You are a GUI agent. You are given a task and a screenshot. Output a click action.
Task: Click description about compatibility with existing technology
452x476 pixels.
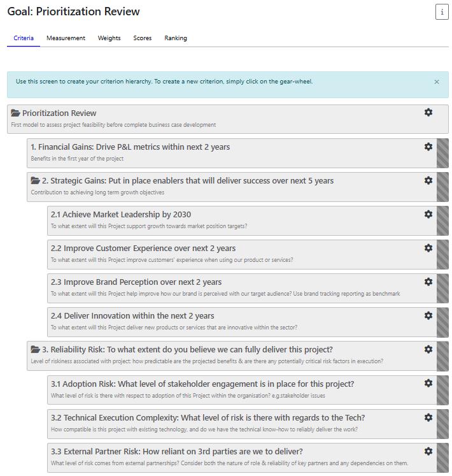[204, 429]
